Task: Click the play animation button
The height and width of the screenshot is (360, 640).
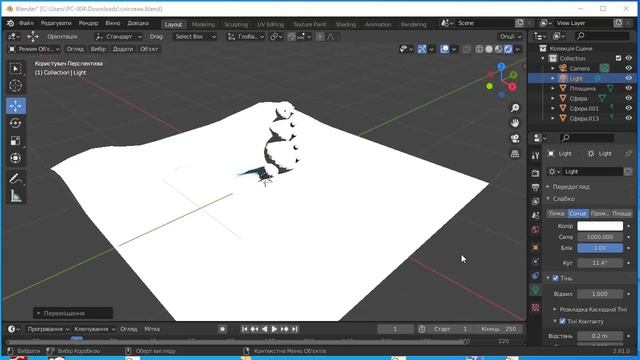Action: click(274, 329)
